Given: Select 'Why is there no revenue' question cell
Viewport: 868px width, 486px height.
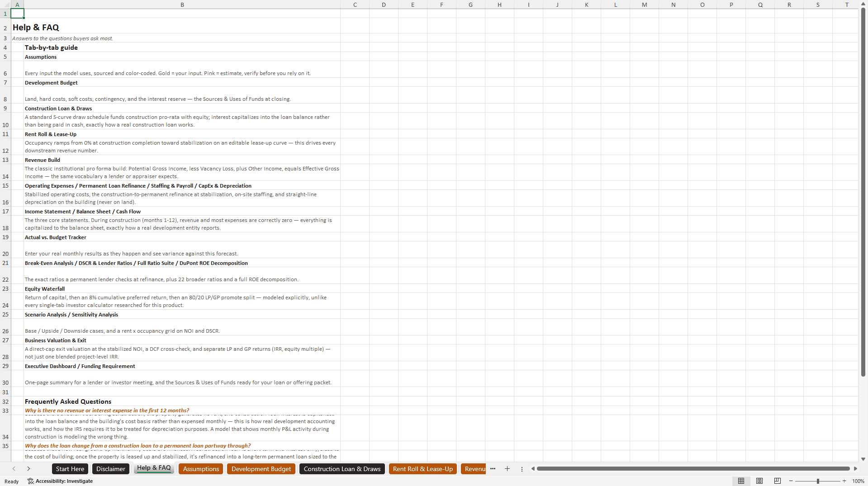Looking at the screenshot, I should (x=182, y=411).
